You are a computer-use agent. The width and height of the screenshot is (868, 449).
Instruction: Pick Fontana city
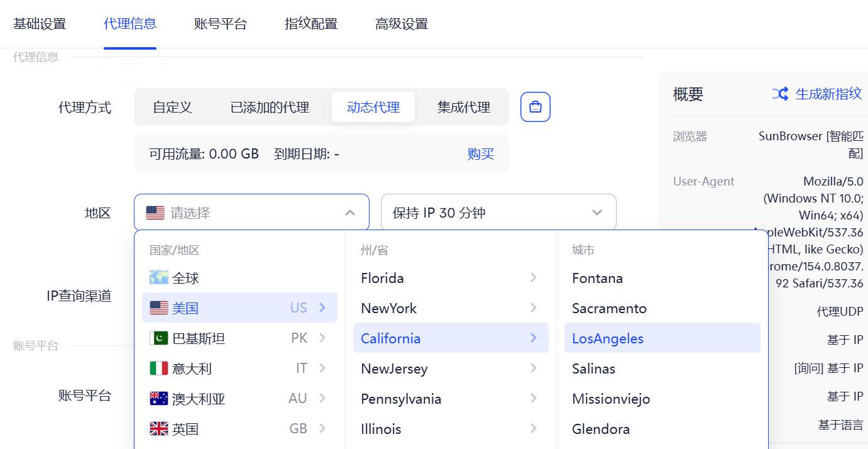pos(662,278)
